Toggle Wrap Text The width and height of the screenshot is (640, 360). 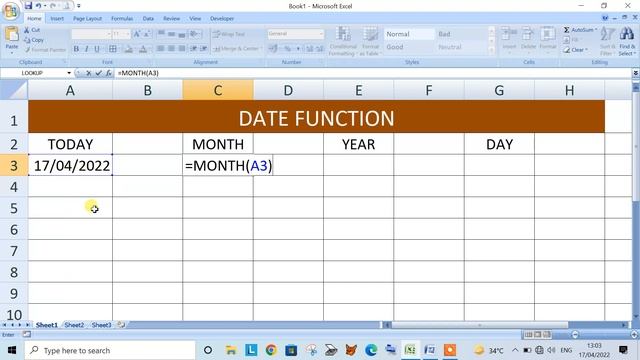tap(229, 34)
